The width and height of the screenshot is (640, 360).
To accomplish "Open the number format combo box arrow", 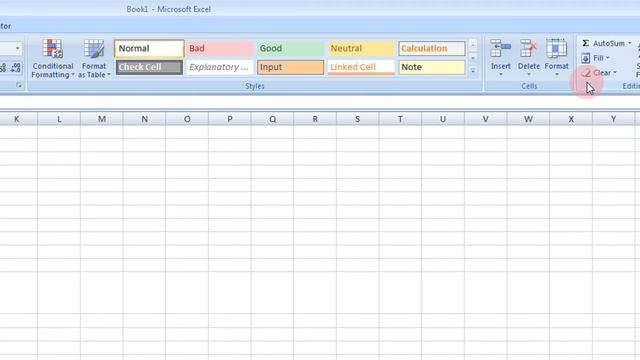I will click(18, 48).
